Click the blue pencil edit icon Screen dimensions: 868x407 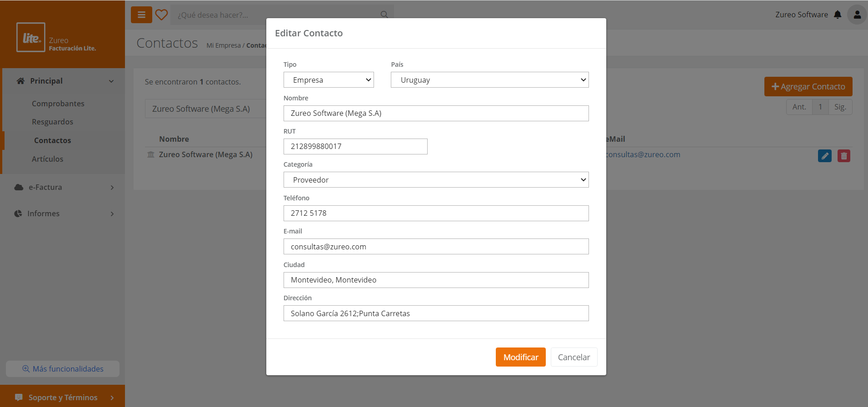(824, 156)
